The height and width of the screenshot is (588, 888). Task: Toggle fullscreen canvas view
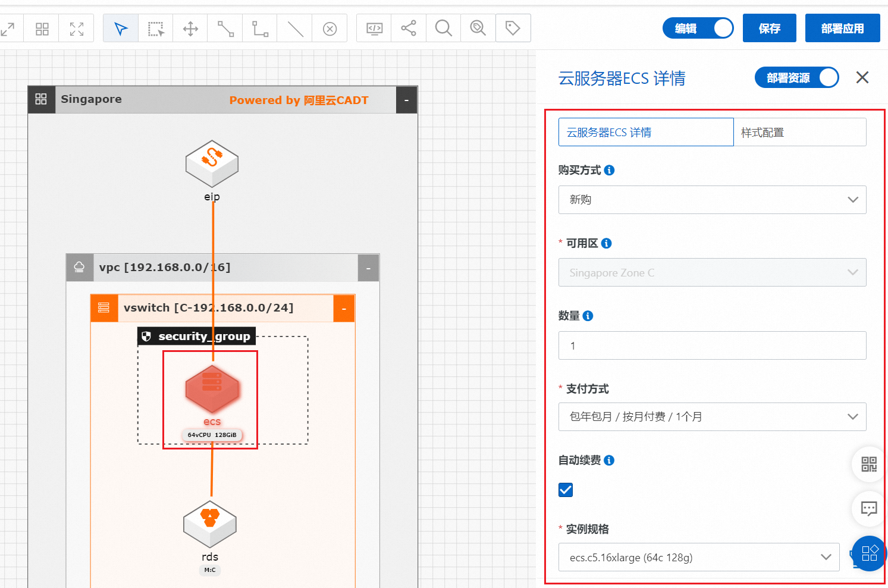click(x=77, y=29)
